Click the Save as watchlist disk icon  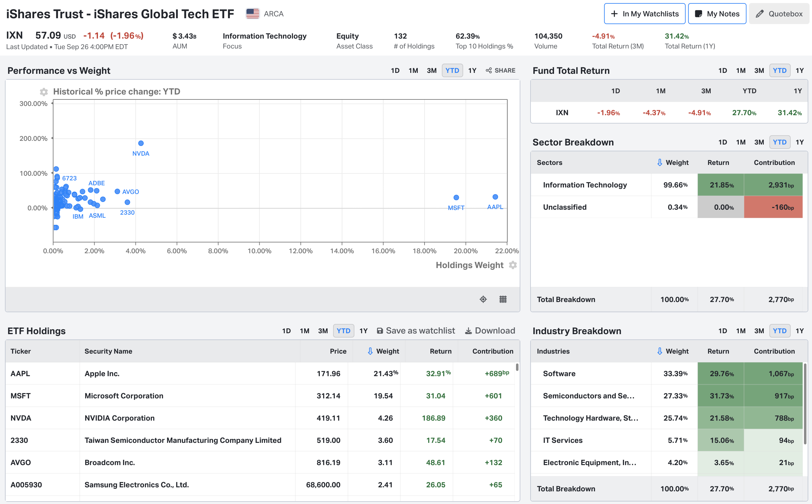pyautogui.click(x=379, y=331)
